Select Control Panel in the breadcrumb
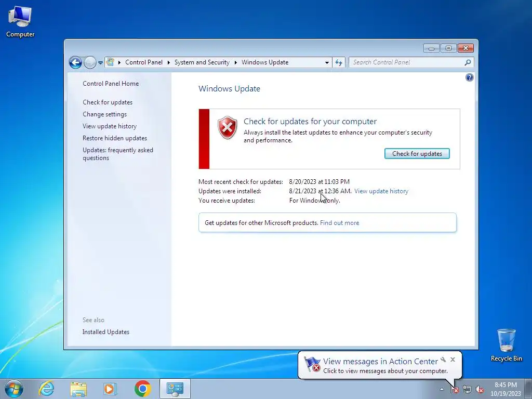The image size is (532, 399). pos(144,62)
